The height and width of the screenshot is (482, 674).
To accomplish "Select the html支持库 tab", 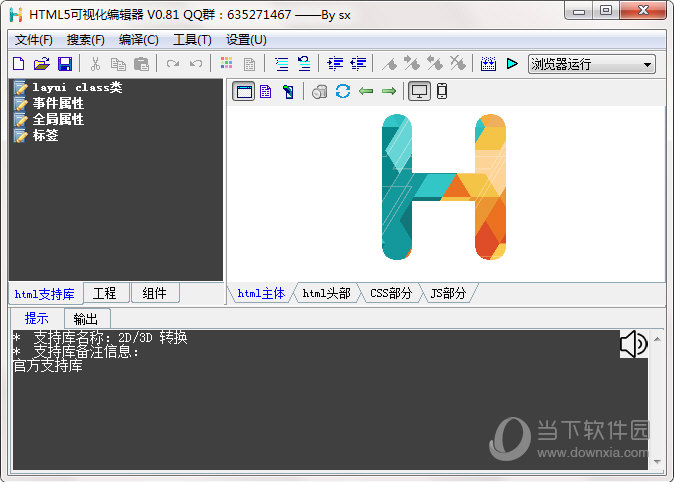I will 45,294.
